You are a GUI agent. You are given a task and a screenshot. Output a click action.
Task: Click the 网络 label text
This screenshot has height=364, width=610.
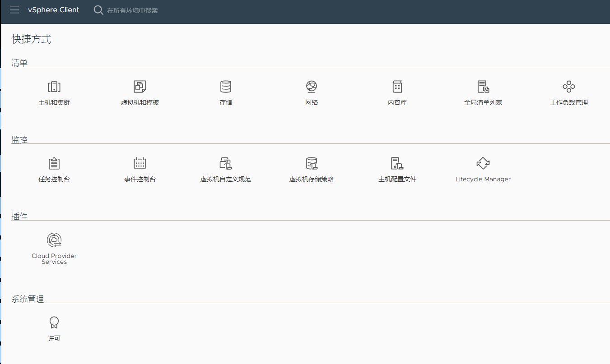(x=312, y=102)
